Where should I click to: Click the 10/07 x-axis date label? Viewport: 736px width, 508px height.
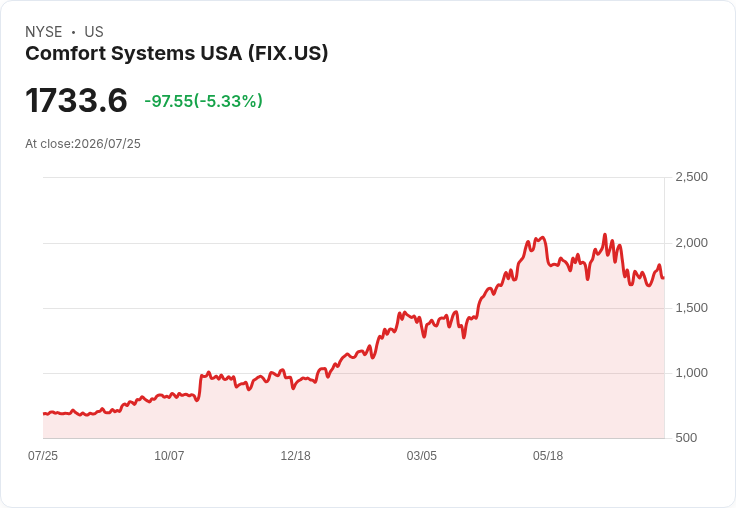coord(169,456)
